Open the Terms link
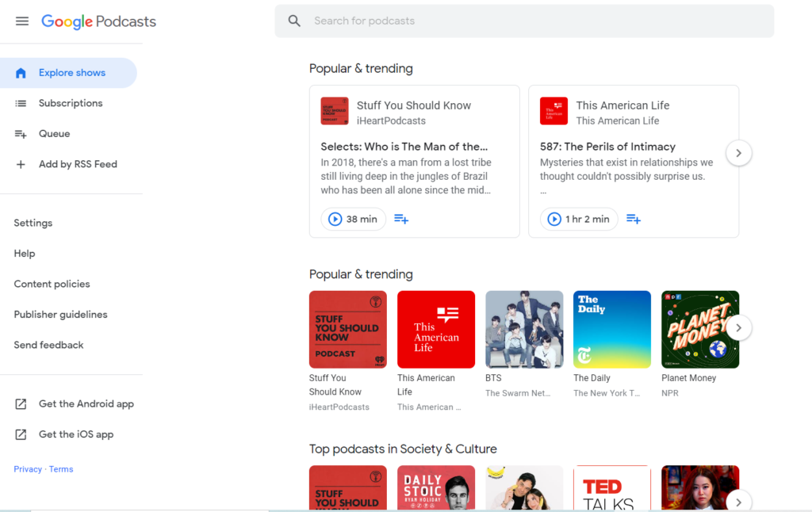The image size is (812, 512). [61, 469]
